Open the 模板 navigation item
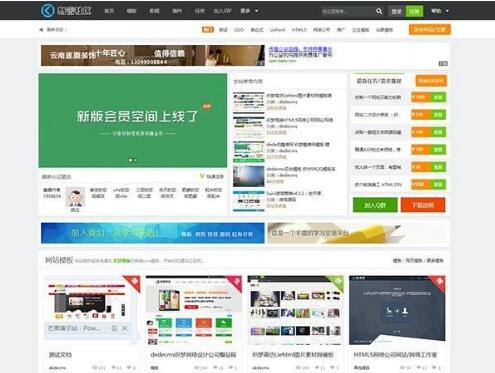Image resolution: width=495 pixels, height=373 pixels. pyautogui.click(x=131, y=11)
